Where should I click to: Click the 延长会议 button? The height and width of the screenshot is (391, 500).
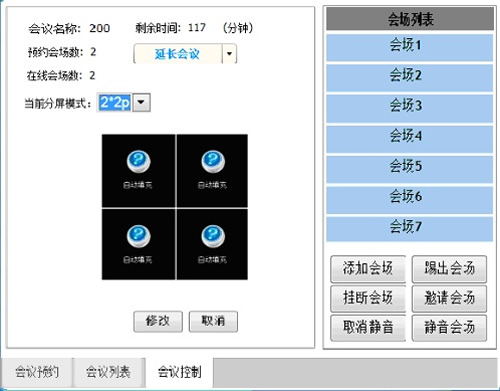coord(177,53)
